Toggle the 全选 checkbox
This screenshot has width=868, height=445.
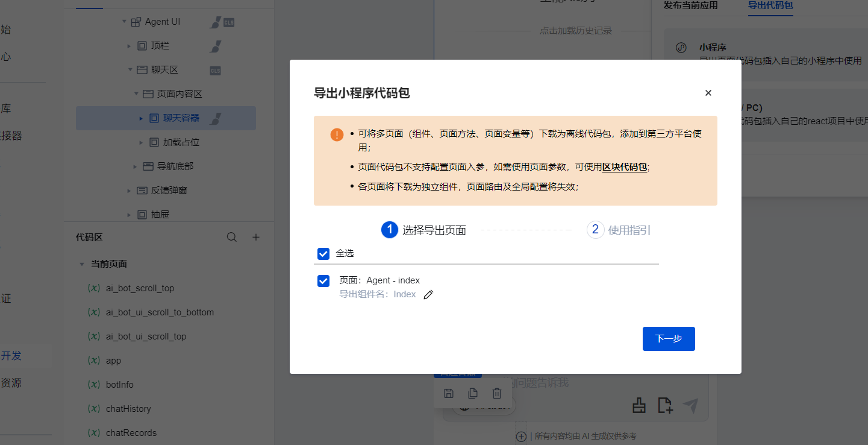[x=323, y=254]
